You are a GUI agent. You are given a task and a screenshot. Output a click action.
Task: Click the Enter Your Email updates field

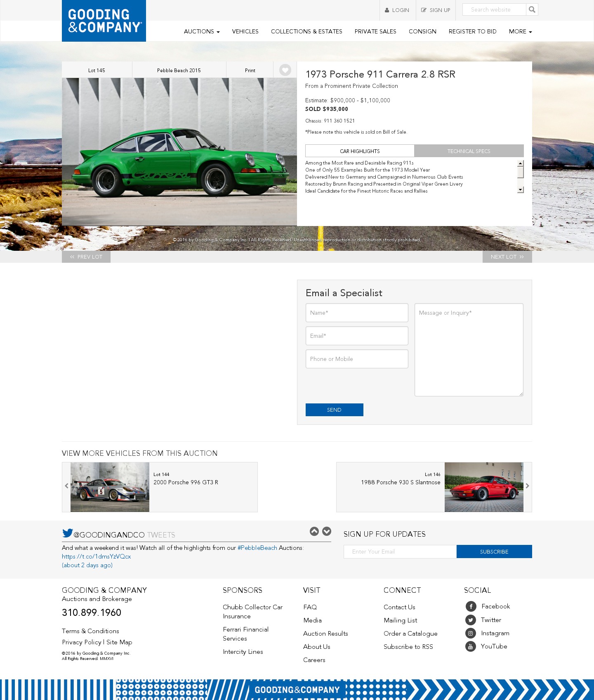[x=400, y=552]
